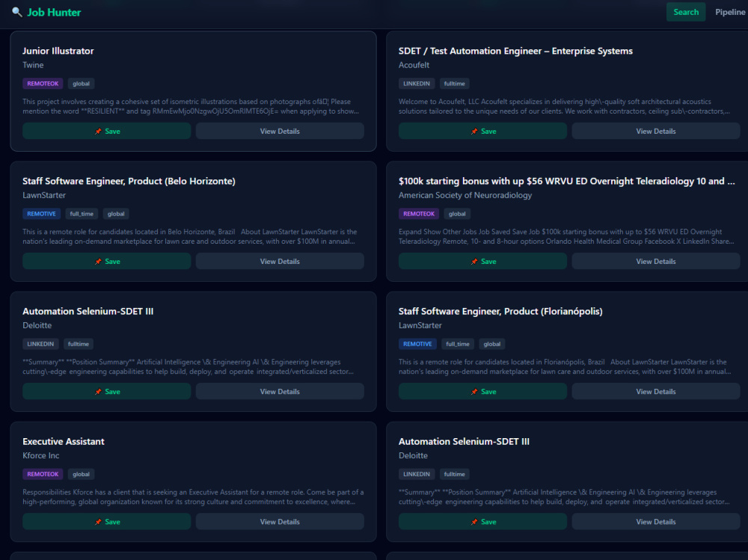Click full_time tag on Belo Horizonte card
Screen dimensions: 748x560
82,214
